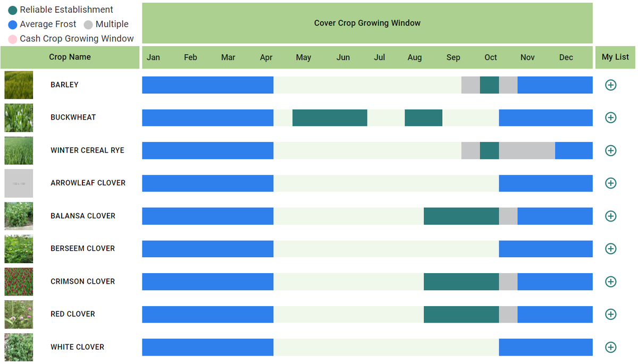Click the Crop Name column header
The height and width of the screenshot is (364, 638).
(x=70, y=57)
